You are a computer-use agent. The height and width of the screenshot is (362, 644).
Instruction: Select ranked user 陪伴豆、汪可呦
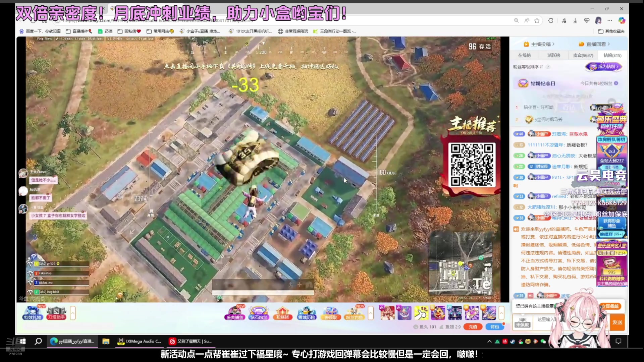point(538,107)
